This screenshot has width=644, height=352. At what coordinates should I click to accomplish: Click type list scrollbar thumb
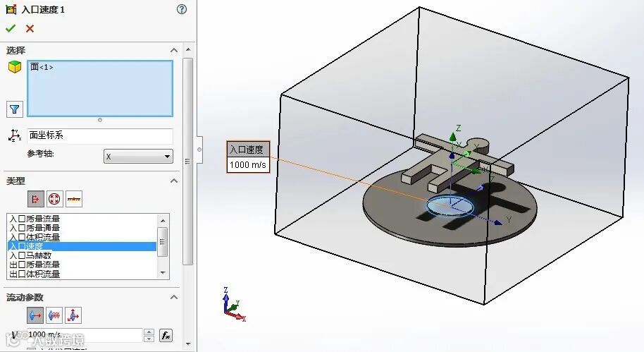[x=163, y=242]
